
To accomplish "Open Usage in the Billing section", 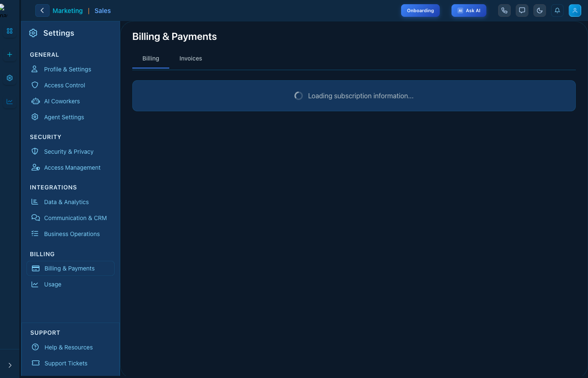I will point(71,284).
